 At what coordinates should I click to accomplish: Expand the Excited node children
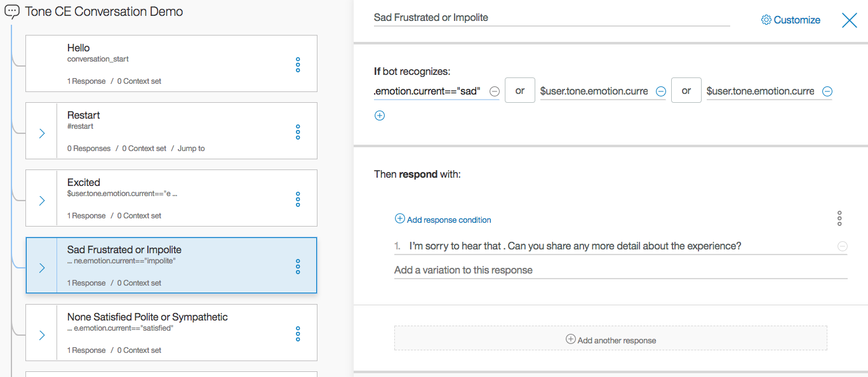[42, 201]
